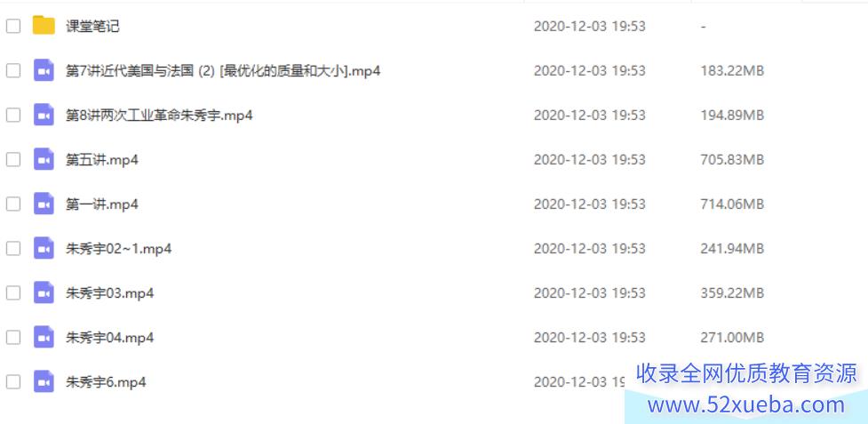Enable checkbox for 朱秀宇6.mp4
Image resolution: width=868 pixels, height=424 pixels.
(x=13, y=382)
